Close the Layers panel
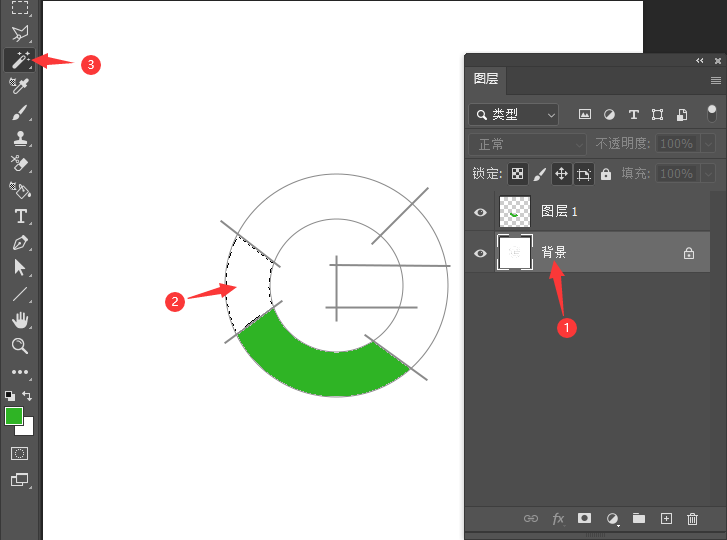This screenshot has height=540, width=727. (x=718, y=61)
